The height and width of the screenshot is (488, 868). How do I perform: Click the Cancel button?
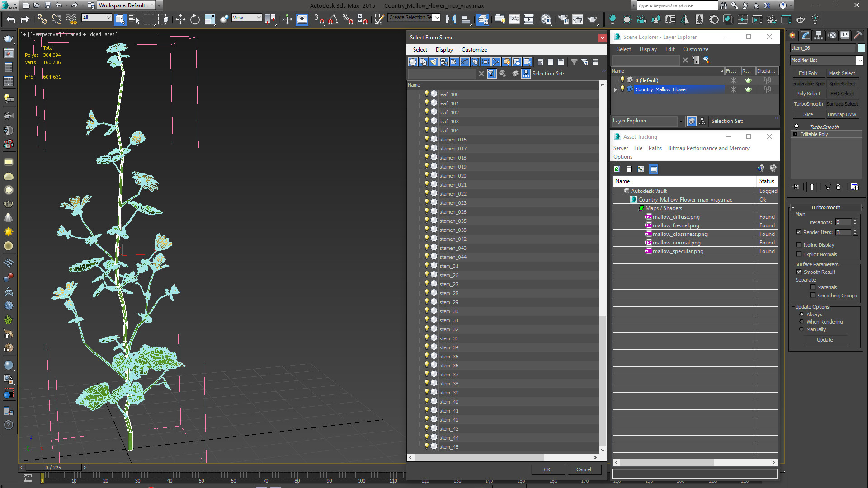(584, 469)
